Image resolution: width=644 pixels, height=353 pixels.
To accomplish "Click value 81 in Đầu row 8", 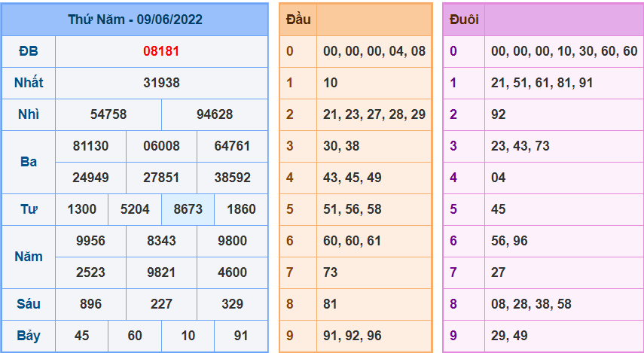I will coord(330,304).
